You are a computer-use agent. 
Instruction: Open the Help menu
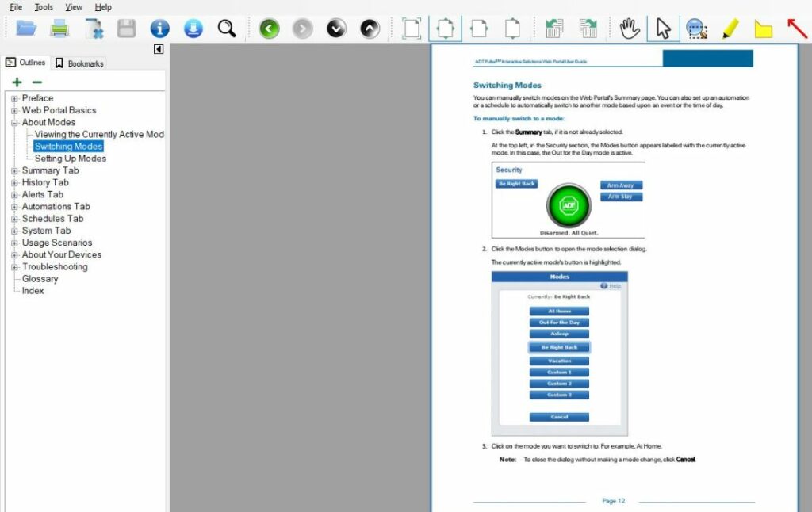(x=103, y=6)
